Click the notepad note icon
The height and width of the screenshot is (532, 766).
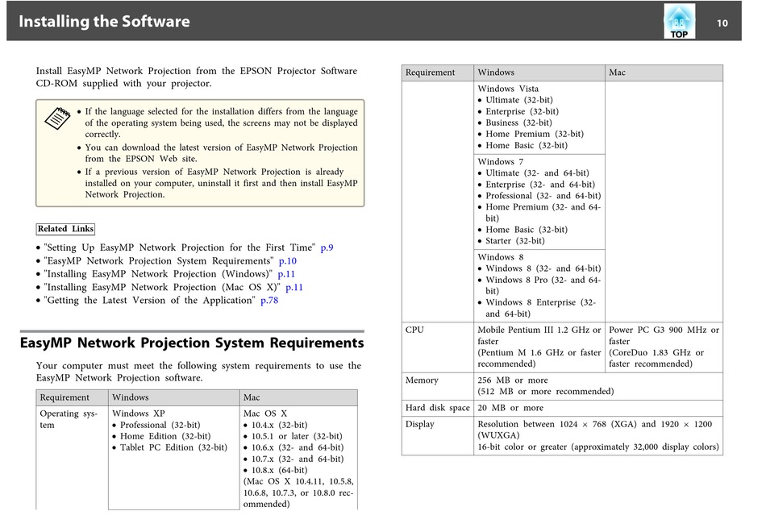(x=57, y=118)
